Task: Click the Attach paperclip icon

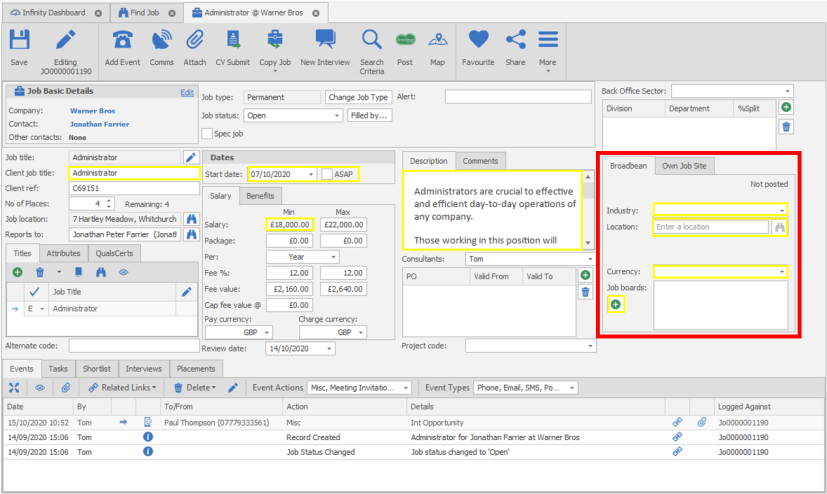Action: click(x=194, y=40)
